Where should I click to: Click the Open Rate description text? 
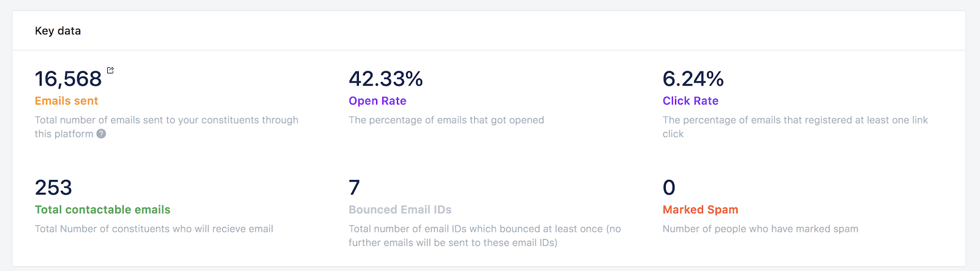[446, 121]
